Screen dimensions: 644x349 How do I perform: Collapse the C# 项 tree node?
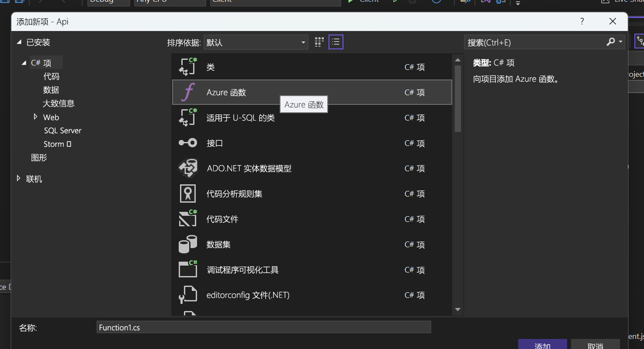tap(24, 63)
